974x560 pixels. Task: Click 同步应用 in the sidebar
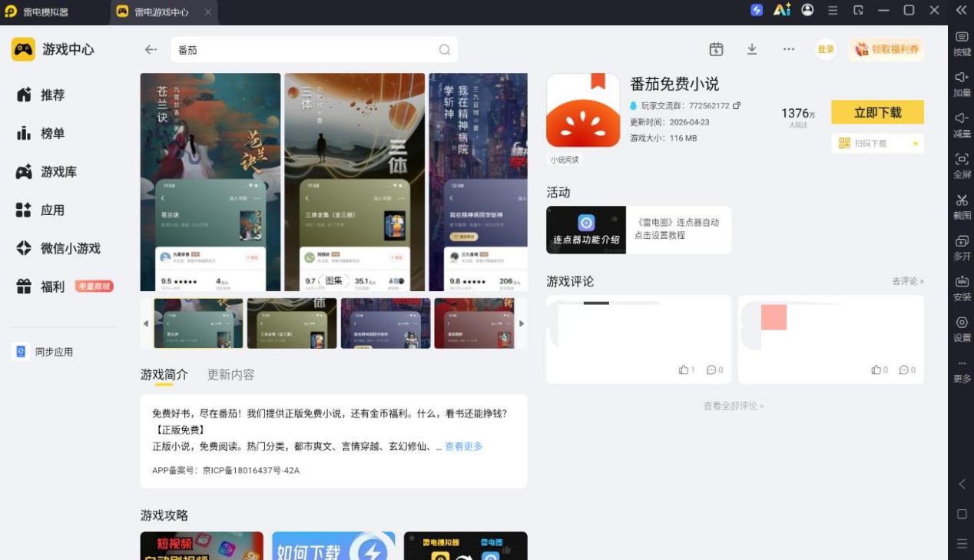(x=44, y=352)
